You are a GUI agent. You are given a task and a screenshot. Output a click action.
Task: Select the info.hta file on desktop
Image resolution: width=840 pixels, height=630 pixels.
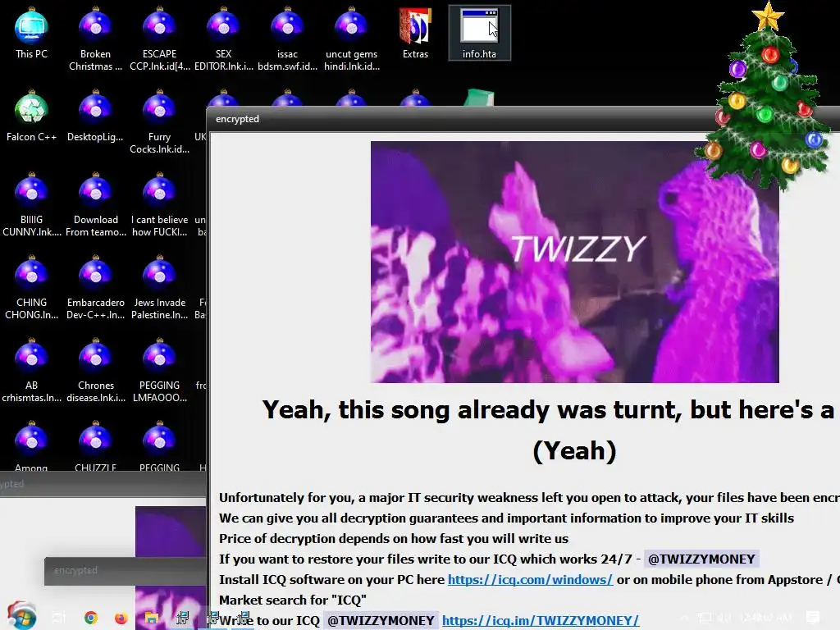pyautogui.click(x=479, y=33)
